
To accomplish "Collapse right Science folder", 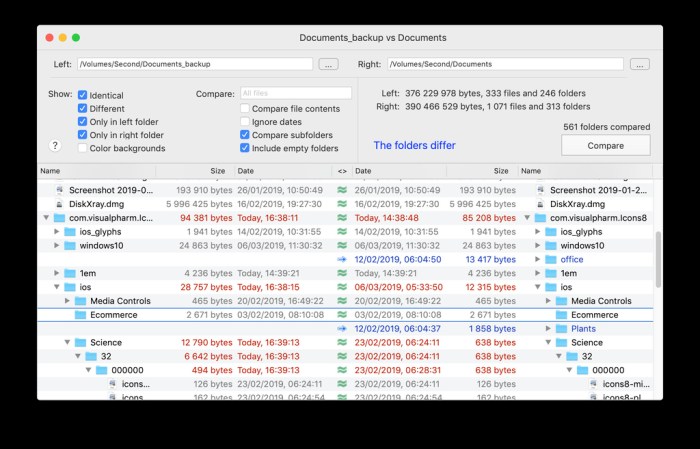I will tap(549, 342).
